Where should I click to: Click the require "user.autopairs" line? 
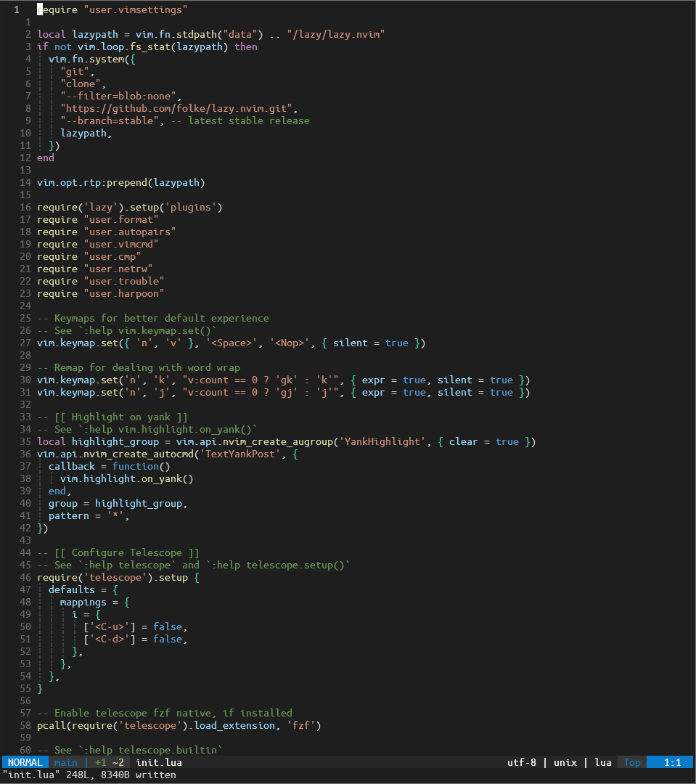(106, 232)
